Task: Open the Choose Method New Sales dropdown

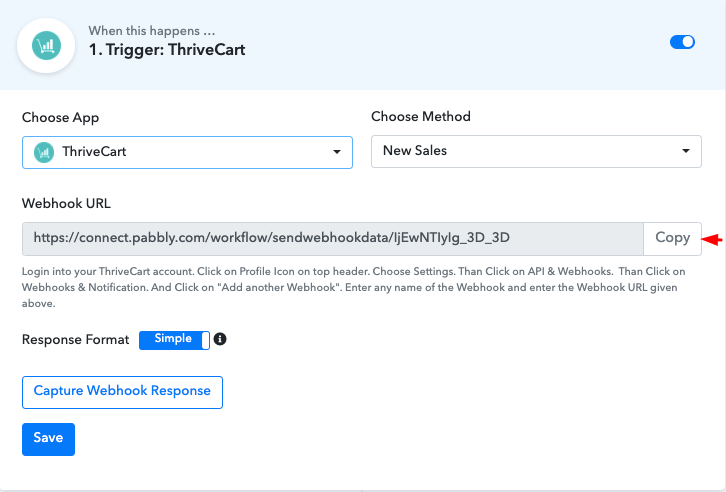Action: (536, 151)
